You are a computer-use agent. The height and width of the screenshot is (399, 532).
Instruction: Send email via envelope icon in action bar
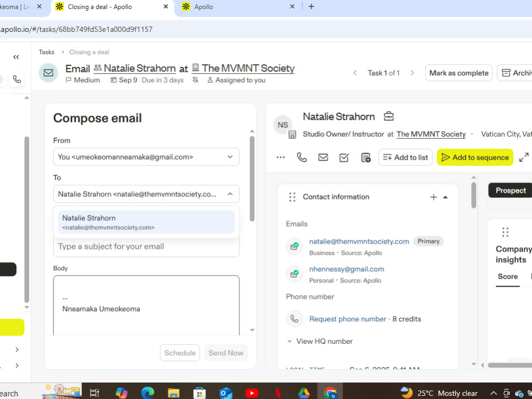(x=323, y=157)
